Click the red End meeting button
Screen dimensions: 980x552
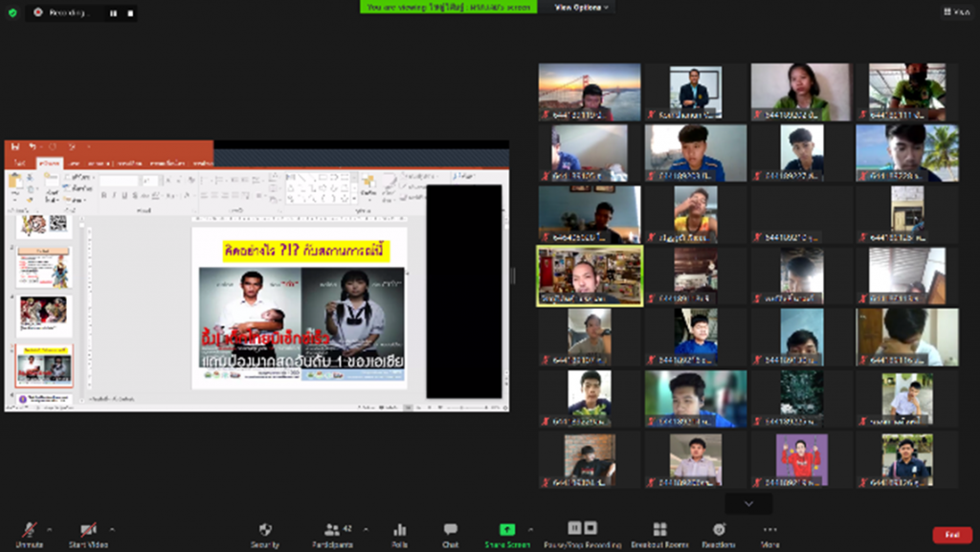(951, 535)
